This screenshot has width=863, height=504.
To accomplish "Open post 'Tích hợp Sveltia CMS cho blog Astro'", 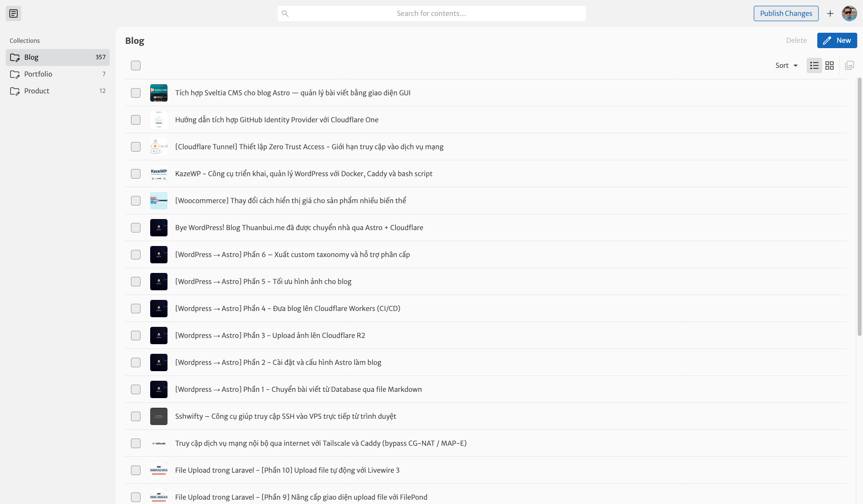I will coord(293,93).
